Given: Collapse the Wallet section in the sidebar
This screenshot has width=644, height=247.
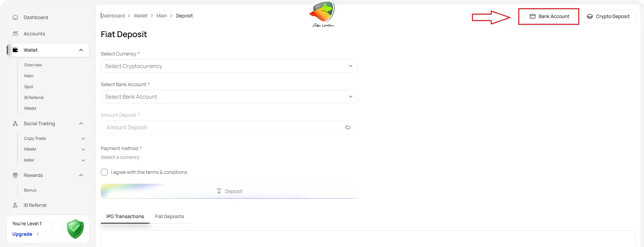Looking at the screenshot, I should (81, 50).
